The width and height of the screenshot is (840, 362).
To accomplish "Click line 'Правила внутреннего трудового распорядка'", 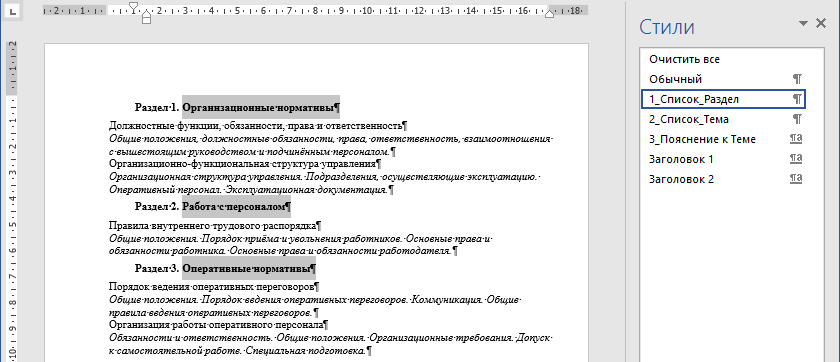I will click(212, 227).
